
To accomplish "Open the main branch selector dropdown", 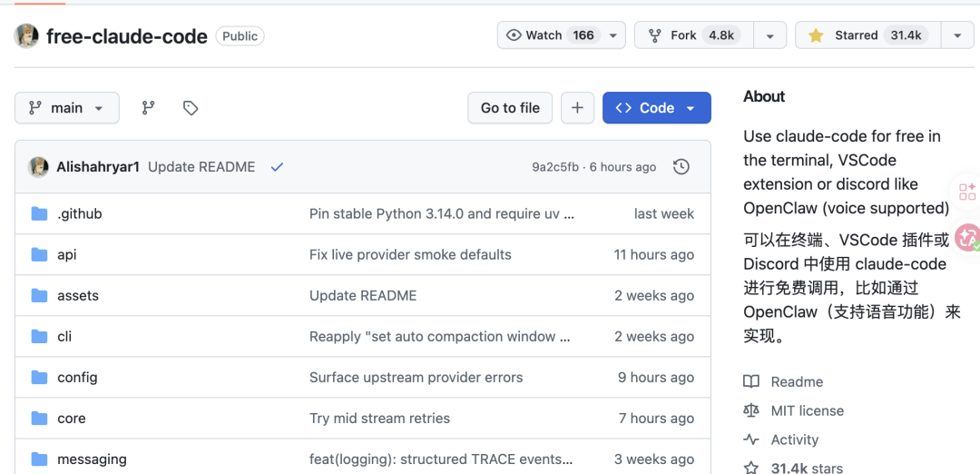I will [x=67, y=108].
